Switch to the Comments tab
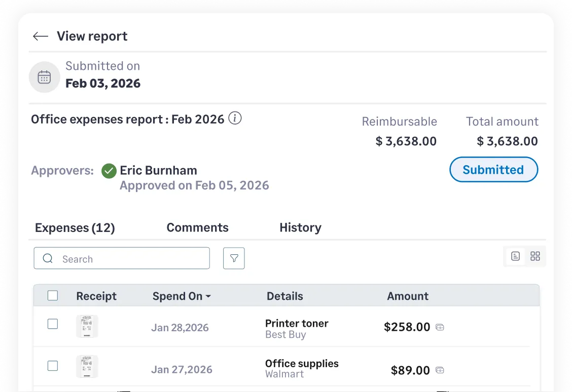The width and height of the screenshot is (572, 392). tap(197, 227)
